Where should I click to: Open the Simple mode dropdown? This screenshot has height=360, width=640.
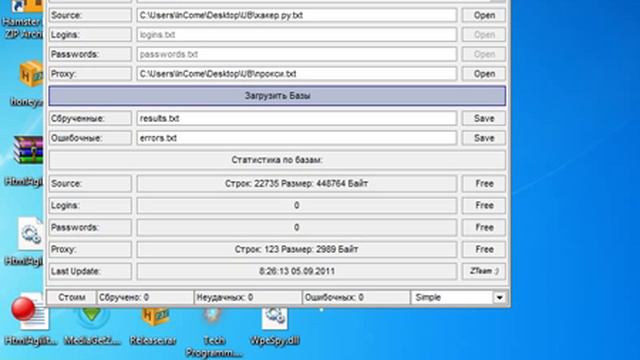[500, 298]
